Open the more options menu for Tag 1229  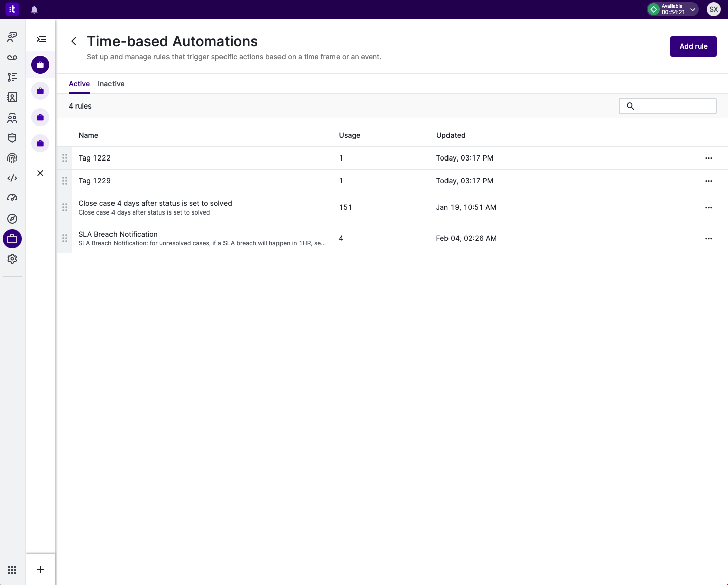pos(709,181)
